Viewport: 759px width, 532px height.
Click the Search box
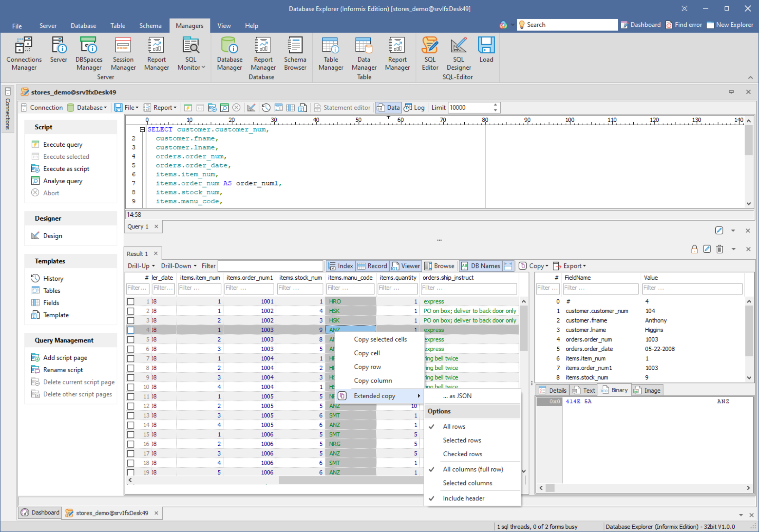pos(567,25)
